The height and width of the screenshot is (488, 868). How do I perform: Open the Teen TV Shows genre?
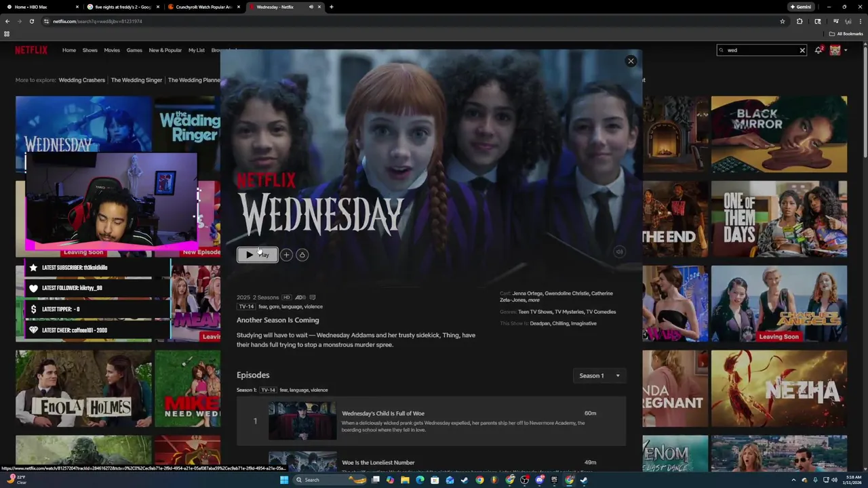[535, 312]
